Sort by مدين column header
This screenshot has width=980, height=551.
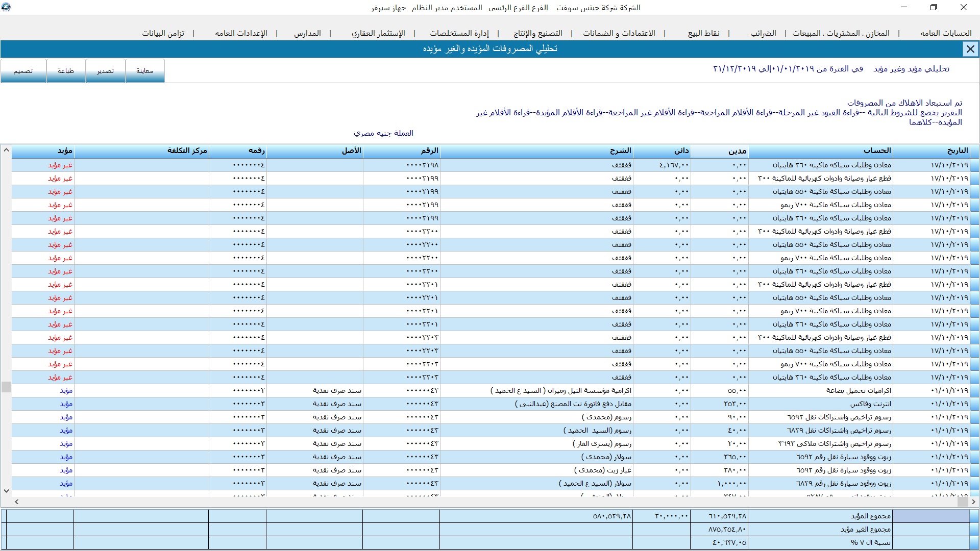pyautogui.click(x=719, y=151)
